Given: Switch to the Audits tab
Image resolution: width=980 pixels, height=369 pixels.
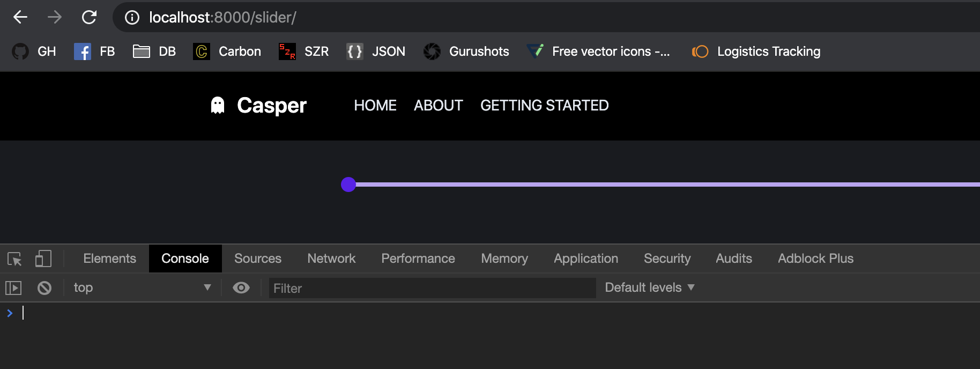Looking at the screenshot, I should click(734, 259).
